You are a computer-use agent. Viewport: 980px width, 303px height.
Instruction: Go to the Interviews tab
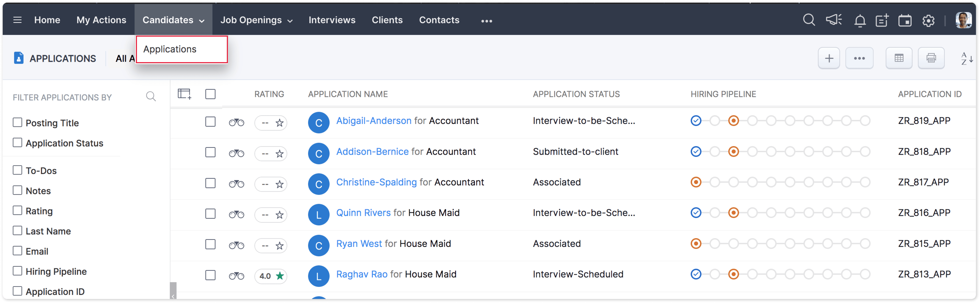click(x=332, y=20)
